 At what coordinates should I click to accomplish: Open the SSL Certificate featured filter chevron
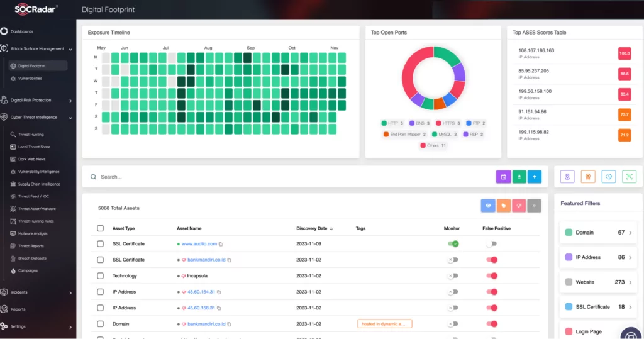click(630, 307)
